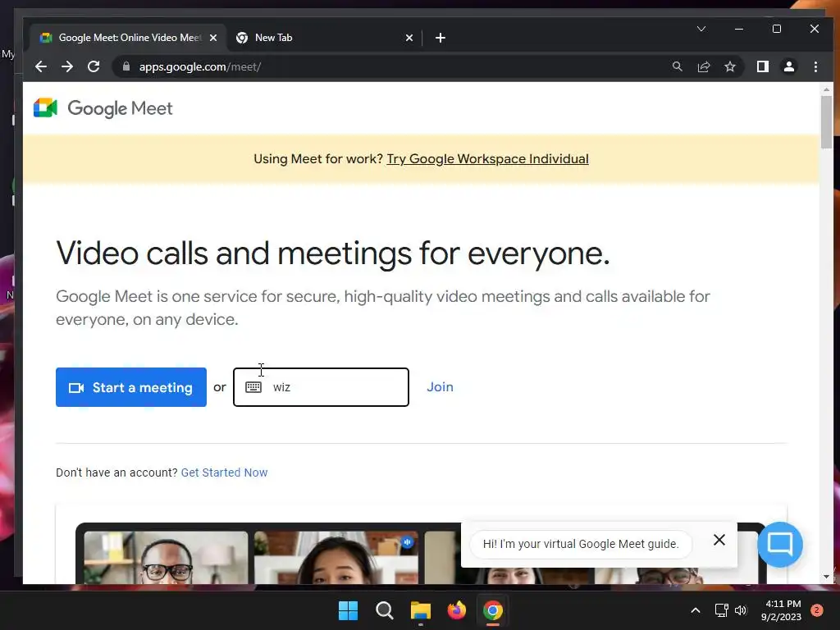Open the volume tray icon
Viewport: 840px width, 630px height.
click(741, 610)
